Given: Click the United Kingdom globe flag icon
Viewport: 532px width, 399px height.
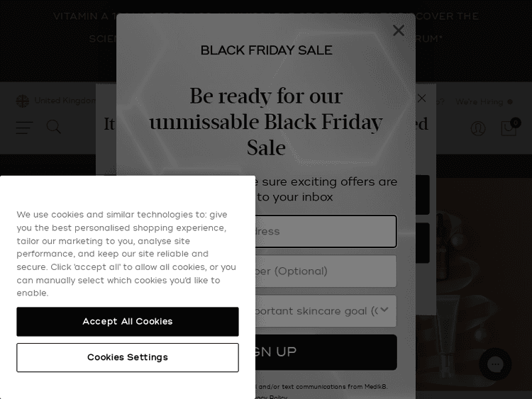Looking at the screenshot, I should pos(23,101).
